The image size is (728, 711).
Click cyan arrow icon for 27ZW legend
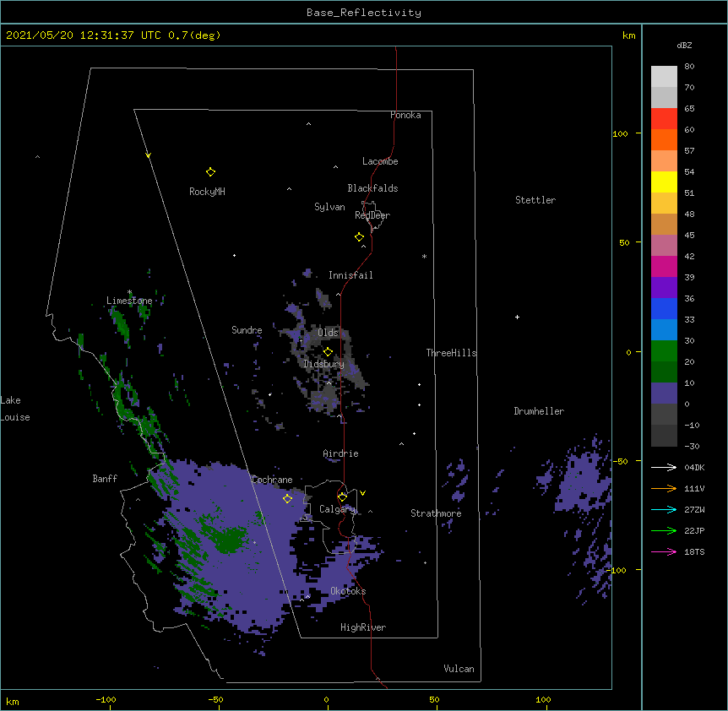[664, 509]
